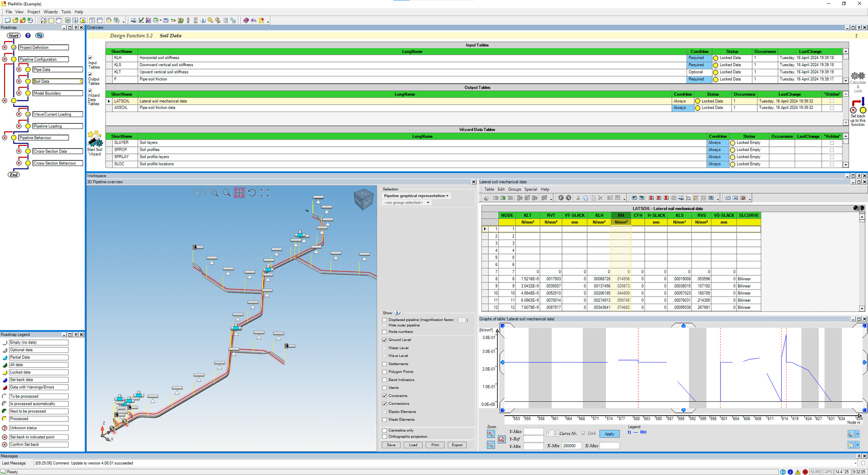868x475 pixels.
Task: Activate the zoom tool in 3D Pipeline overview
Action: click(x=227, y=193)
